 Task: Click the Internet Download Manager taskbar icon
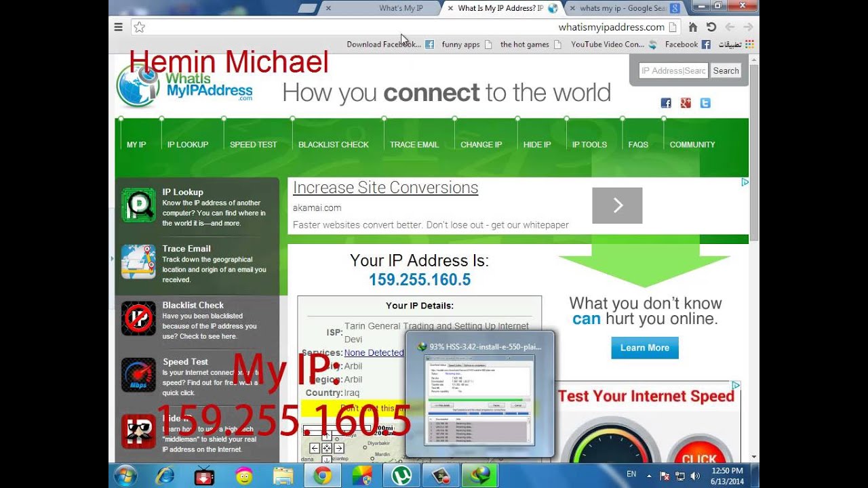point(479,476)
